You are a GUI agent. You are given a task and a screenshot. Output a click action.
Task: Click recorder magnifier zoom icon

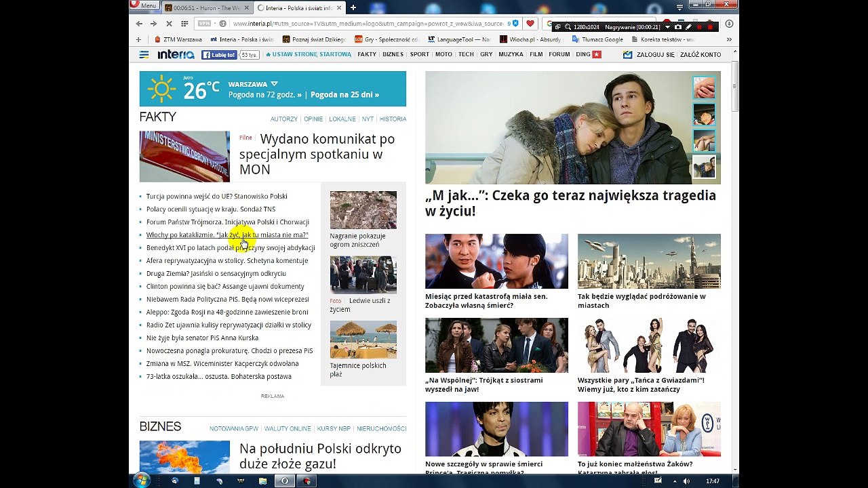click(x=567, y=26)
